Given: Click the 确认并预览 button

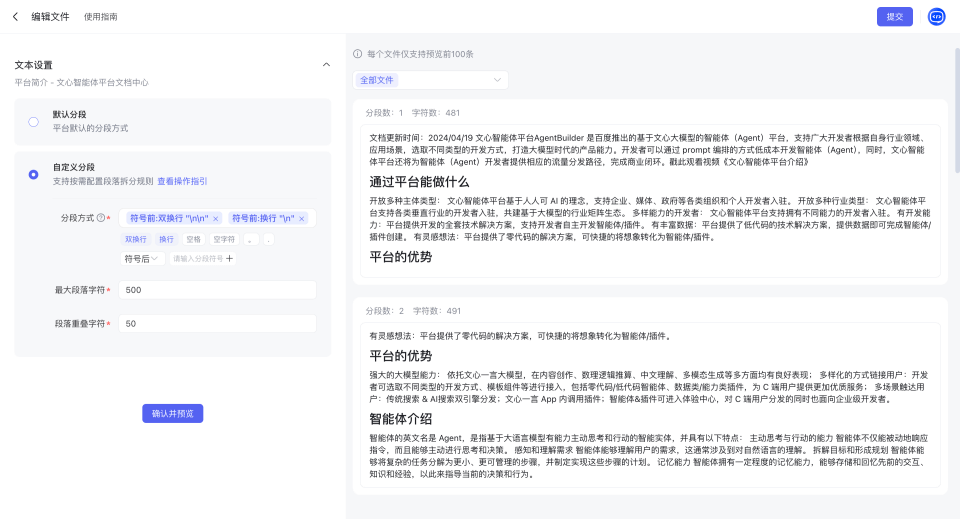Looking at the screenshot, I should pyautogui.click(x=173, y=414).
